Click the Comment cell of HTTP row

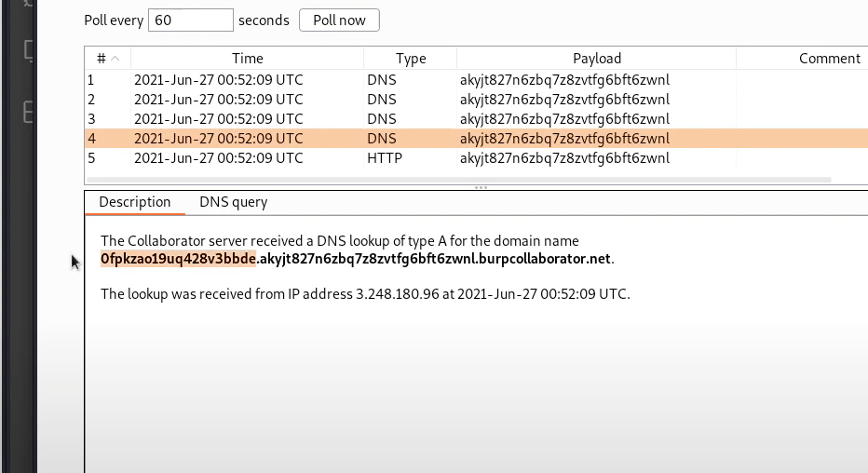coord(801,158)
